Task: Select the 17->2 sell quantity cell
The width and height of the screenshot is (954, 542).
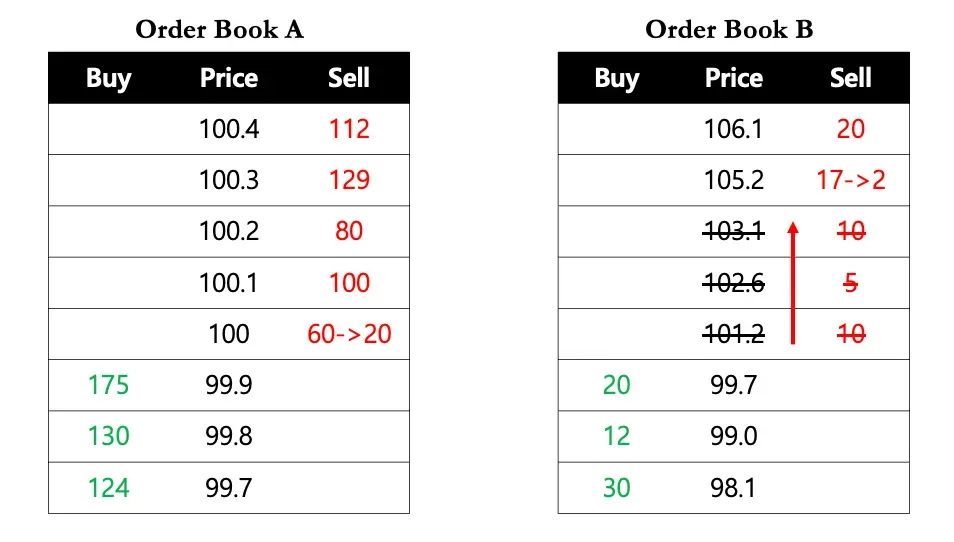Action: click(x=850, y=180)
